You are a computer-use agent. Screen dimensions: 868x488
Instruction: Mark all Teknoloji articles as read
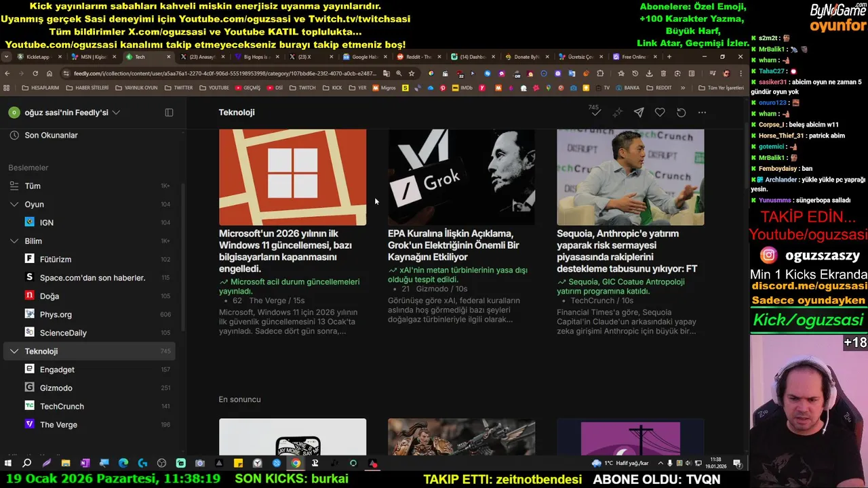pos(595,113)
